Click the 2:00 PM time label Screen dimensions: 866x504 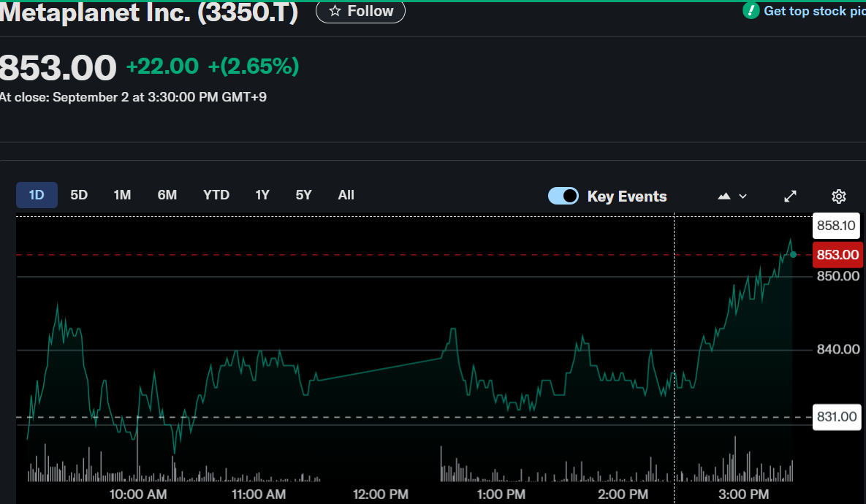tap(623, 494)
